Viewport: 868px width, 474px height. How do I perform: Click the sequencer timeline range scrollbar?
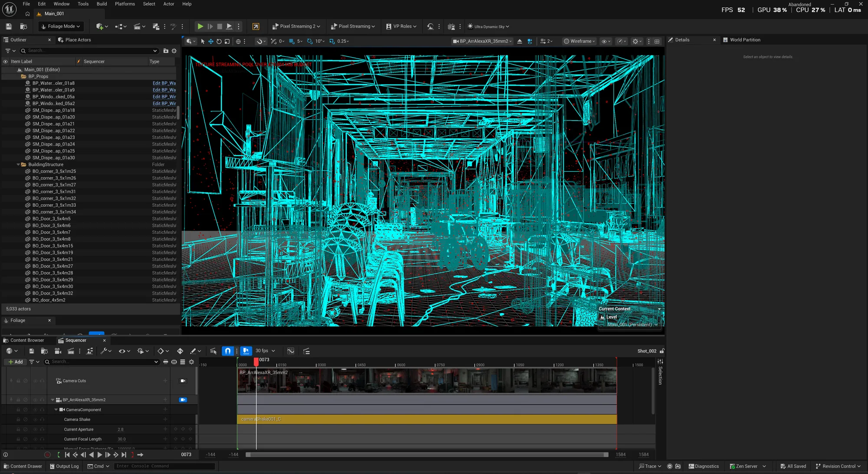click(427, 454)
